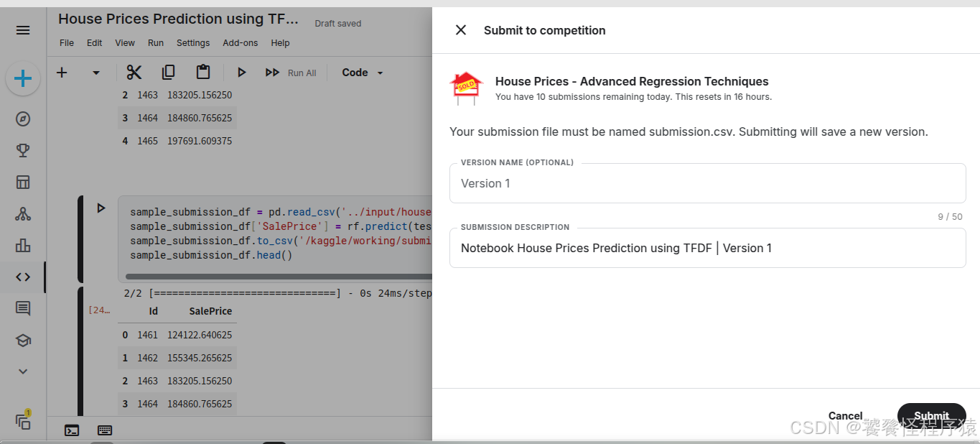This screenshot has height=444, width=980.
Task: Open Datasets table icon in sidebar
Action: tap(23, 182)
